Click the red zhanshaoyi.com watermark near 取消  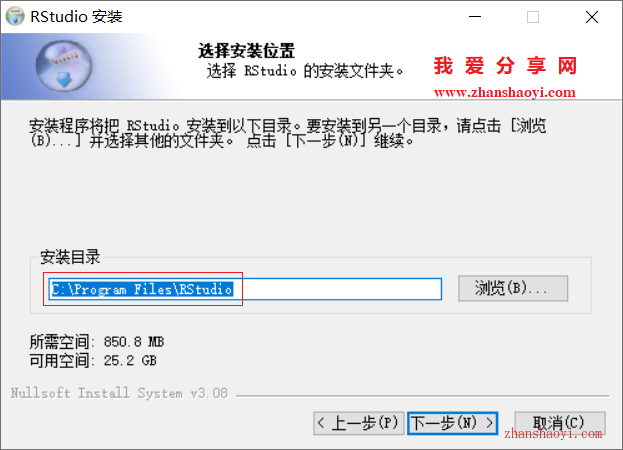pyautogui.click(x=553, y=434)
